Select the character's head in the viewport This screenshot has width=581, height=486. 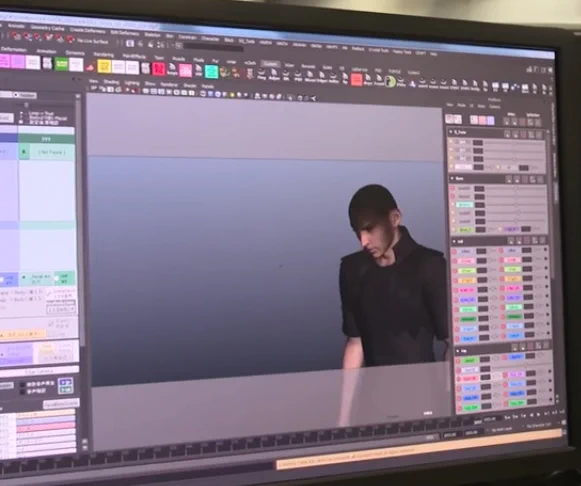point(374,222)
